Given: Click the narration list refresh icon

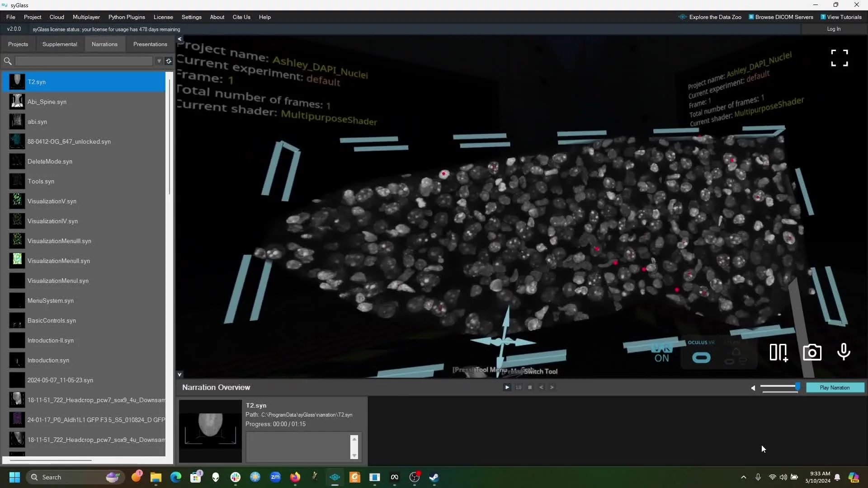Looking at the screenshot, I should 169,61.
